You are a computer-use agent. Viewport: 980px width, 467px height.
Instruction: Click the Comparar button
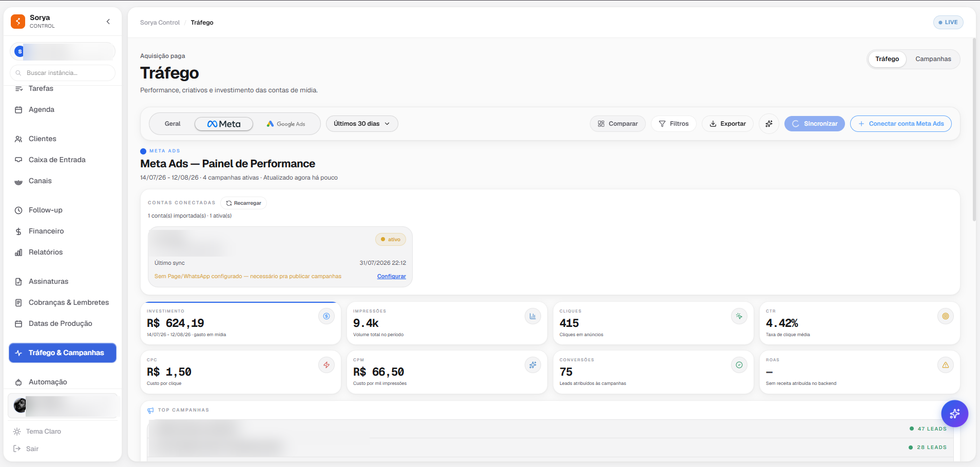[x=618, y=124]
